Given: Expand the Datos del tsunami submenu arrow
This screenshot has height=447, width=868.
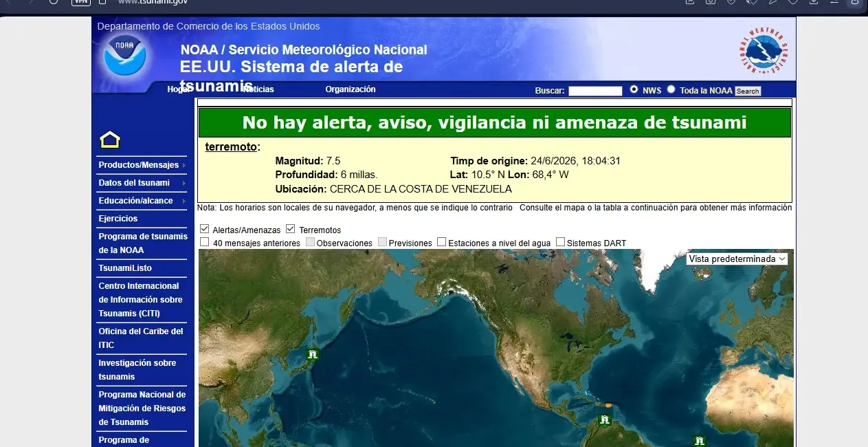Looking at the screenshot, I should point(184,183).
